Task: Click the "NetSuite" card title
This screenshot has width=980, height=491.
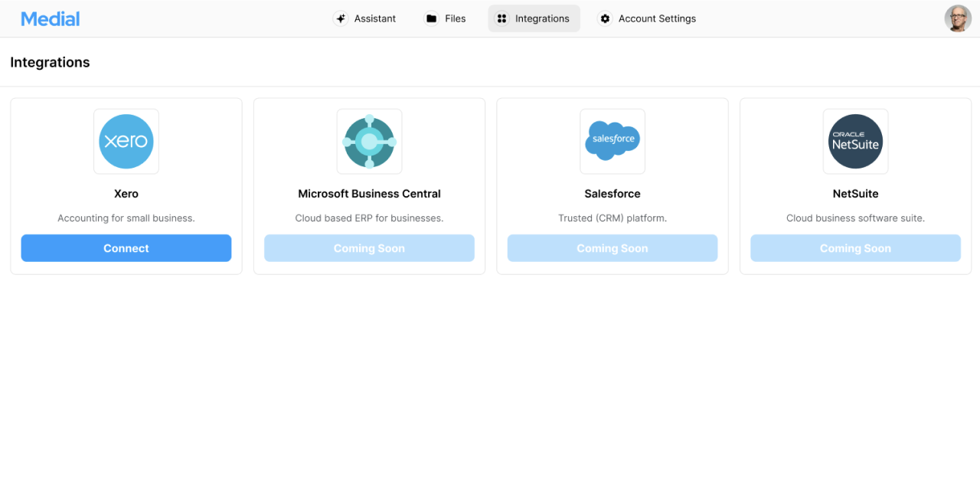Action: pos(855,194)
